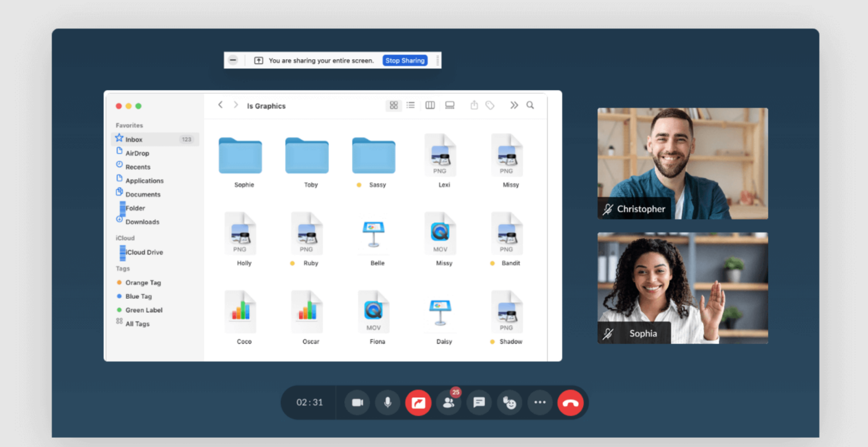
Task: Open the reactions raise-hand icon
Action: click(509, 402)
